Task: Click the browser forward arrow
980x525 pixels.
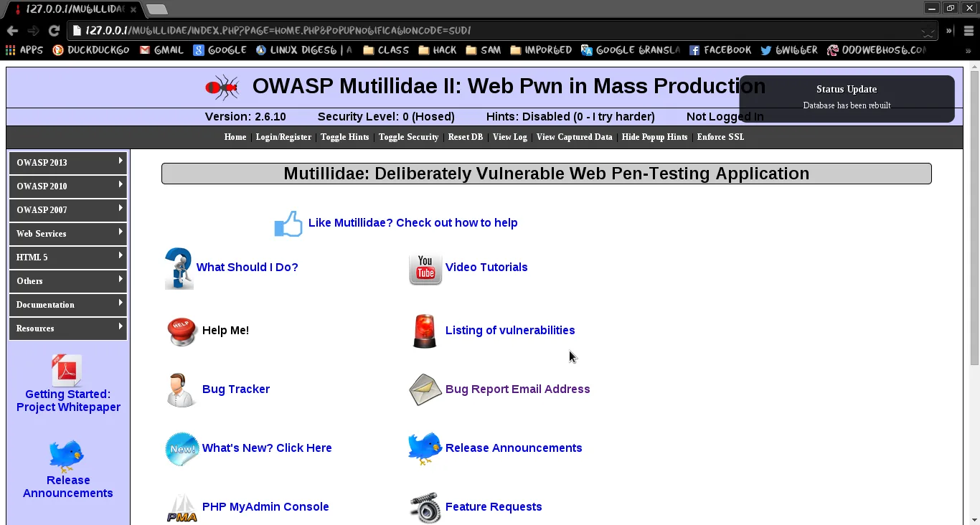Action: pyautogui.click(x=33, y=31)
